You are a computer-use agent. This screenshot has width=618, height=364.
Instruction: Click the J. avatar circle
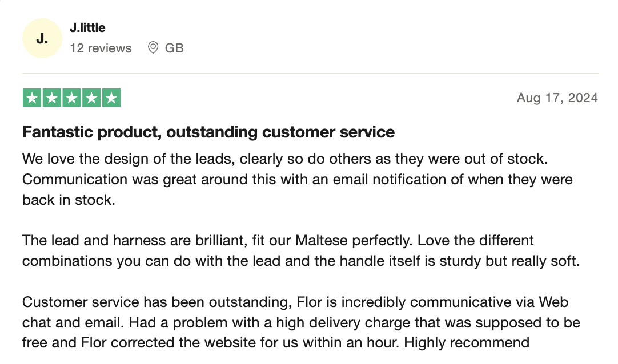point(42,38)
